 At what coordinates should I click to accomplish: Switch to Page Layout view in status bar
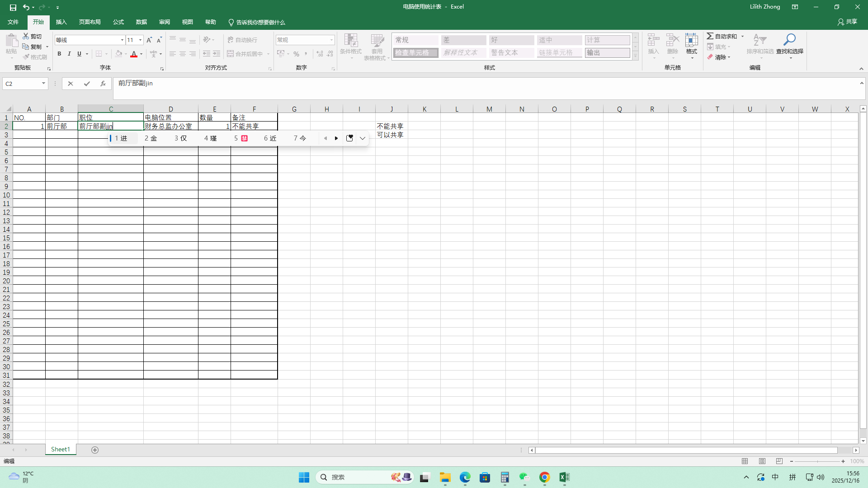(x=762, y=461)
